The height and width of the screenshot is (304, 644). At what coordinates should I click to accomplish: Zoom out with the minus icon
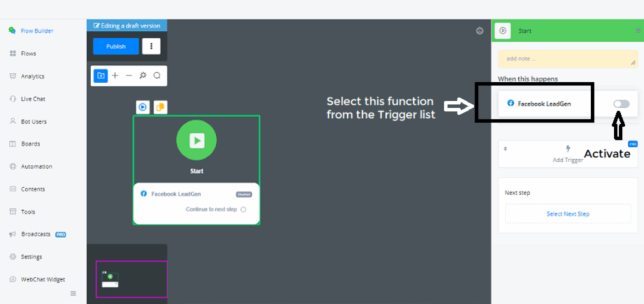pos(128,76)
